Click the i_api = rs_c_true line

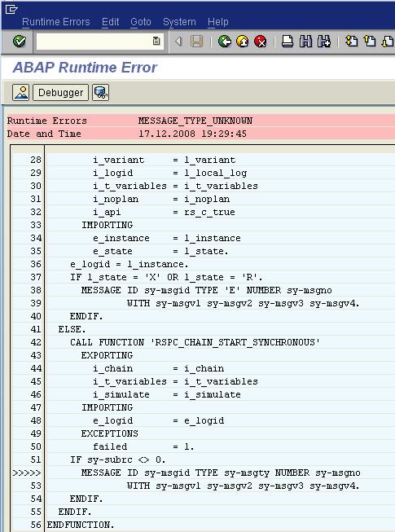tap(164, 212)
